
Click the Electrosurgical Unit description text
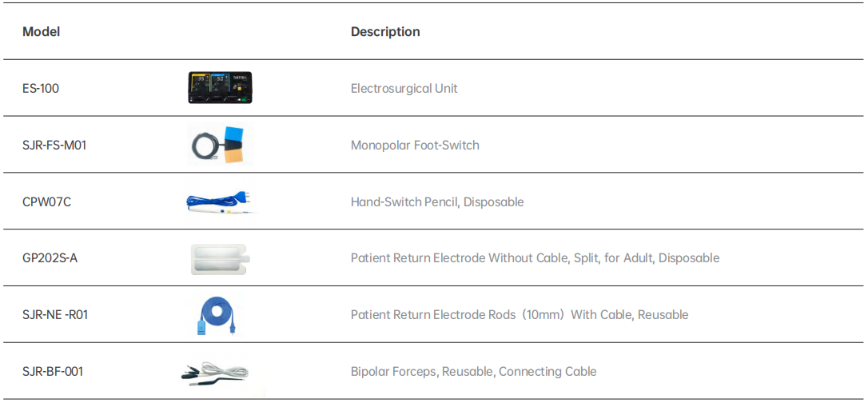pyautogui.click(x=404, y=89)
